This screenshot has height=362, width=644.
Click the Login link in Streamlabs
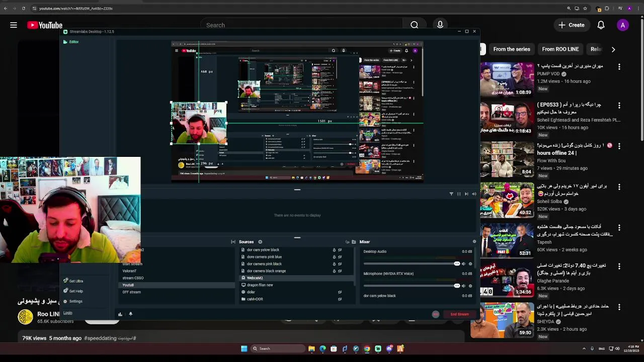point(67,313)
